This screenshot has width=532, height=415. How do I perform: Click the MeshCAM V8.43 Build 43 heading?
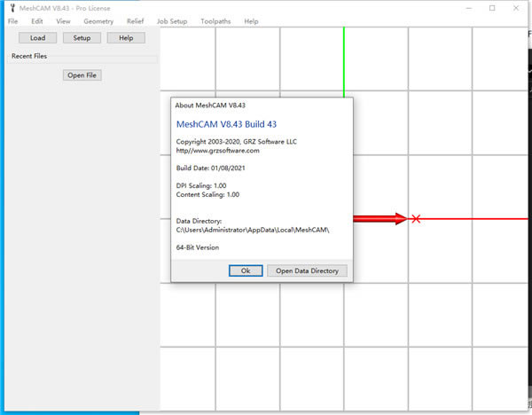[226, 124]
